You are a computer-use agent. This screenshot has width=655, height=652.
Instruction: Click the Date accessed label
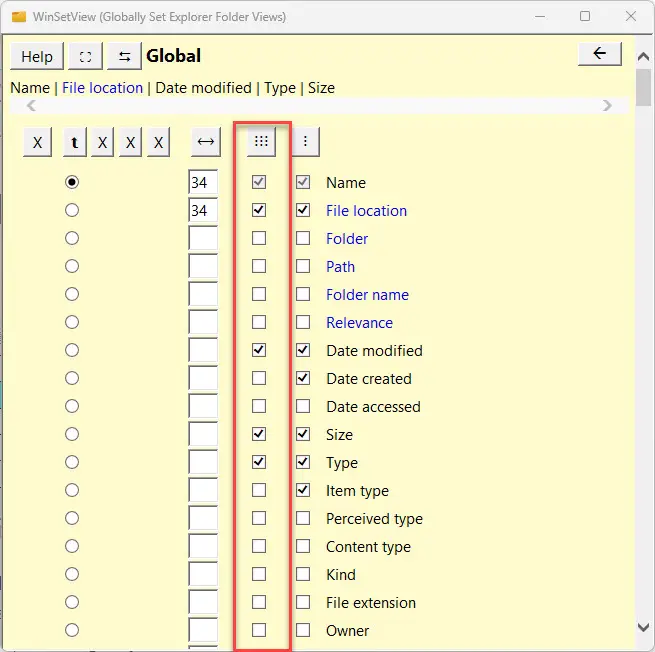pyautogui.click(x=373, y=406)
